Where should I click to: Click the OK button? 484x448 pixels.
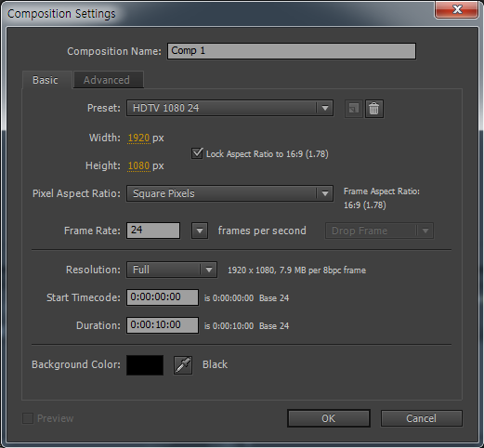coord(329,418)
